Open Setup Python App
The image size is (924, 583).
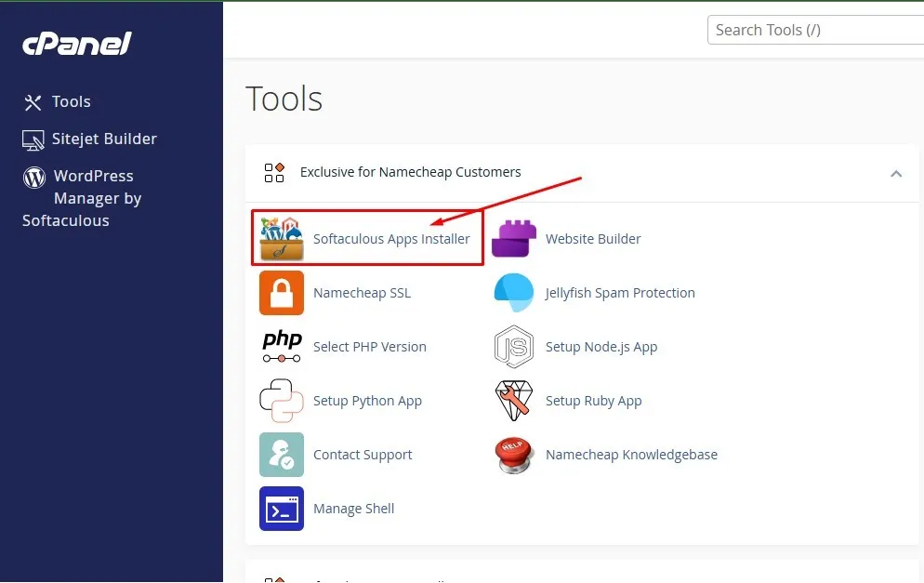coord(367,401)
